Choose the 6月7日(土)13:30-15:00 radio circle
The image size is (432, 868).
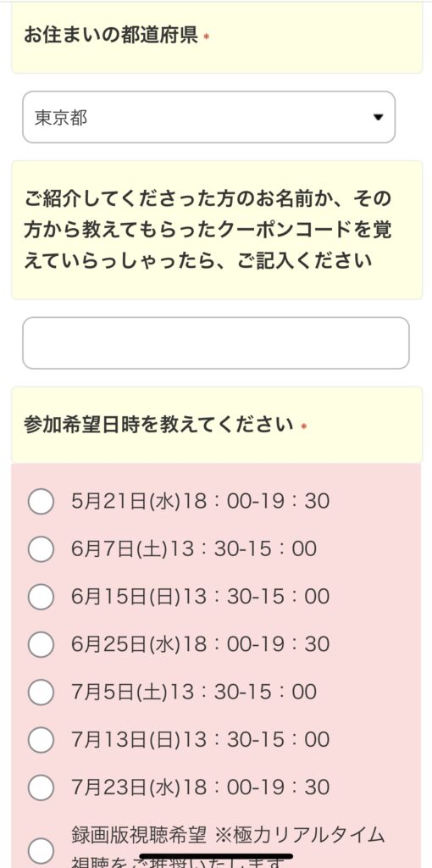pyautogui.click(x=41, y=549)
